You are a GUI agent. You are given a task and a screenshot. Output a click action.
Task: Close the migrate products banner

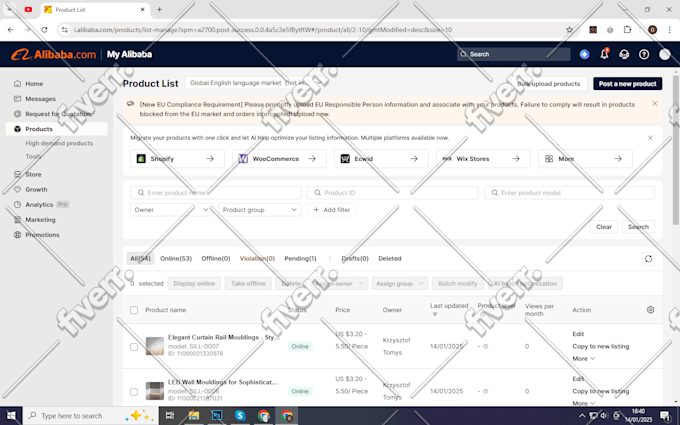[650, 138]
